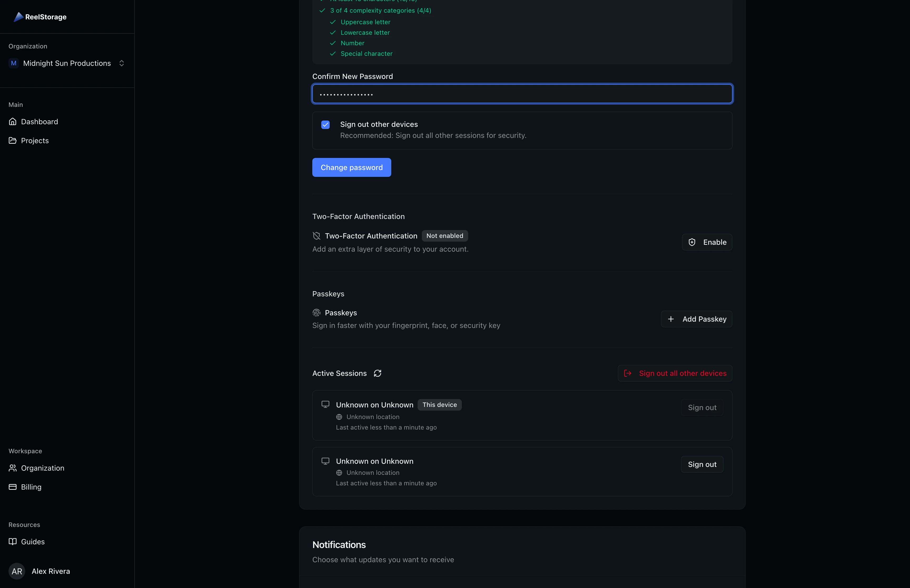Enable Two-Factor Authentication

pos(706,242)
